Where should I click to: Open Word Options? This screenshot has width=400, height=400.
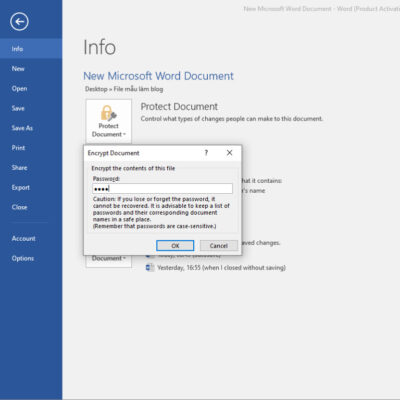tap(31, 258)
